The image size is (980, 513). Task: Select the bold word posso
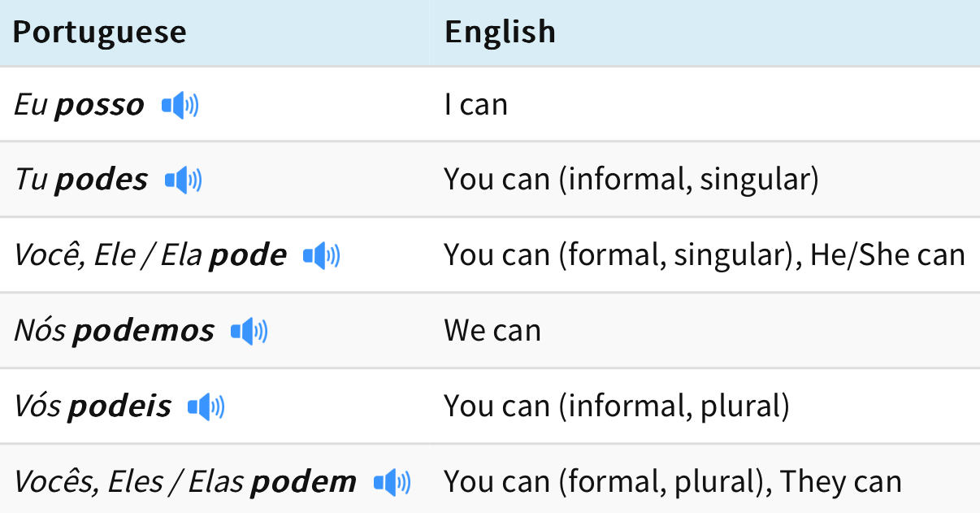click(99, 106)
